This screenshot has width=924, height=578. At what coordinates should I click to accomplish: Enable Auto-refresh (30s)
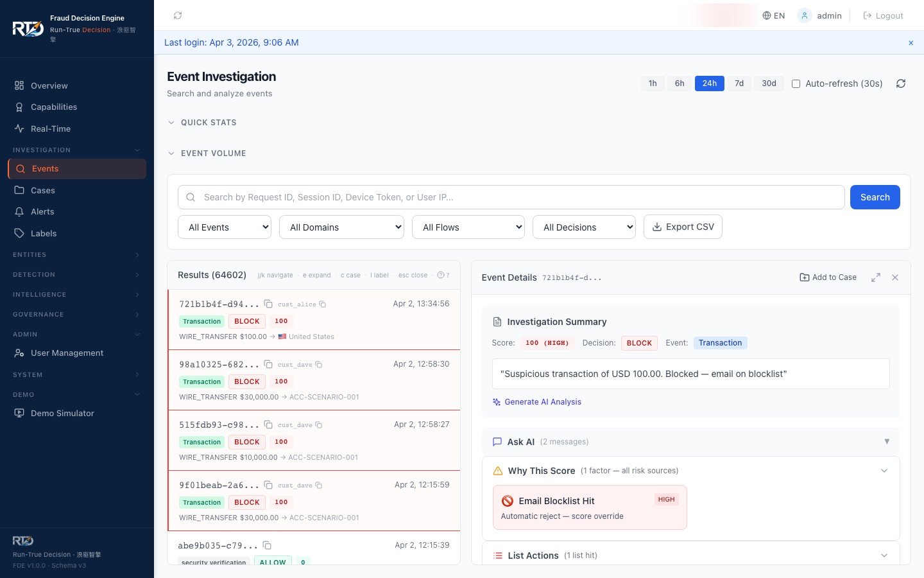click(796, 83)
